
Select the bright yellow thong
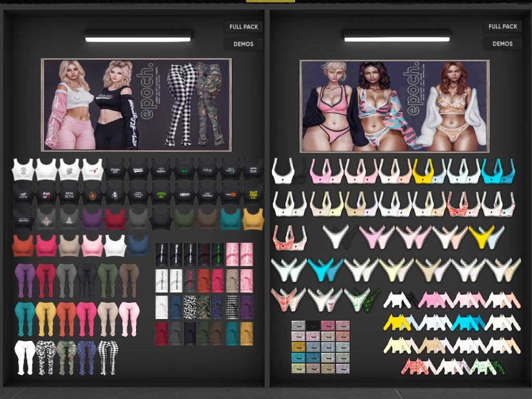[481, 236]
